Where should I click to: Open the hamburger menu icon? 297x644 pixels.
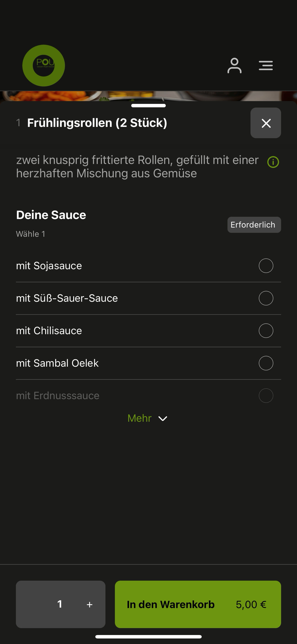[266, 65]
